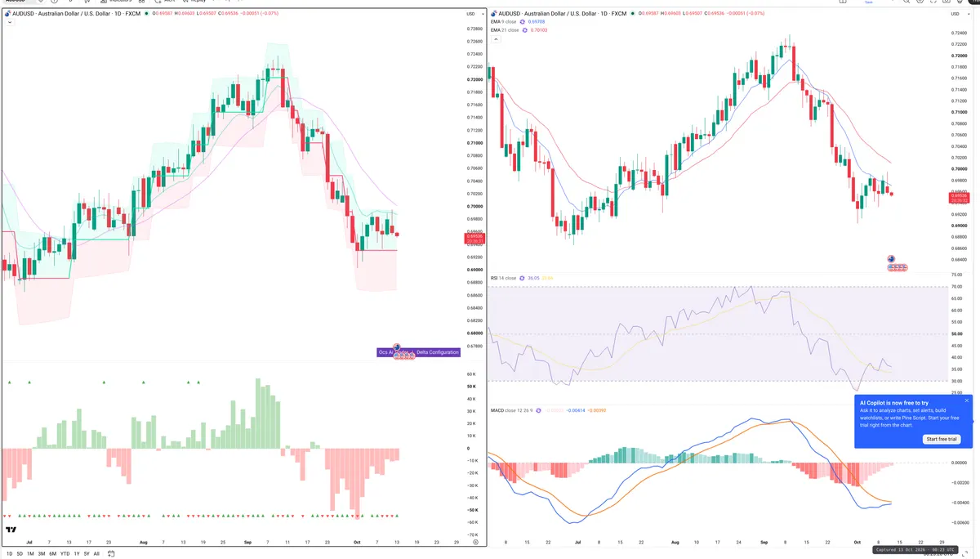Screen dimensions: 980x559
Task: Select the 6M time range
Action: pyautogui.click(x=53, y=553)
